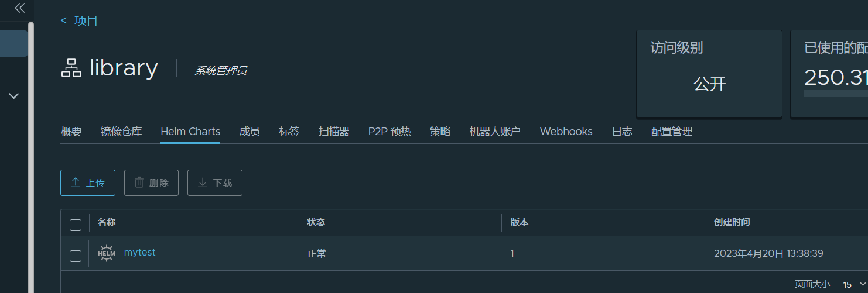Click the trash can delete icon

point(139,182)
